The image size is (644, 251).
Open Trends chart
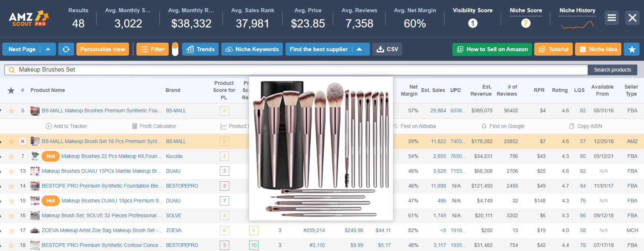(200, 49)
